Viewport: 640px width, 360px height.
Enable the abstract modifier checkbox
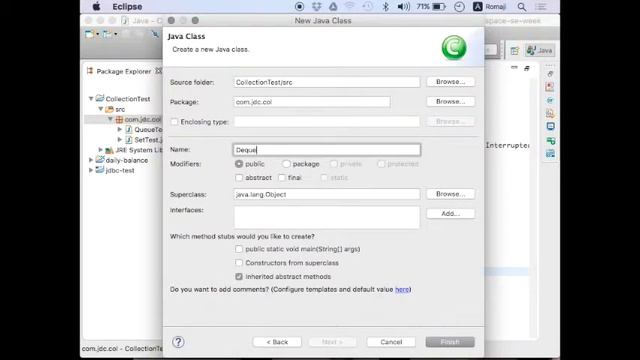(x=239, y=178)
